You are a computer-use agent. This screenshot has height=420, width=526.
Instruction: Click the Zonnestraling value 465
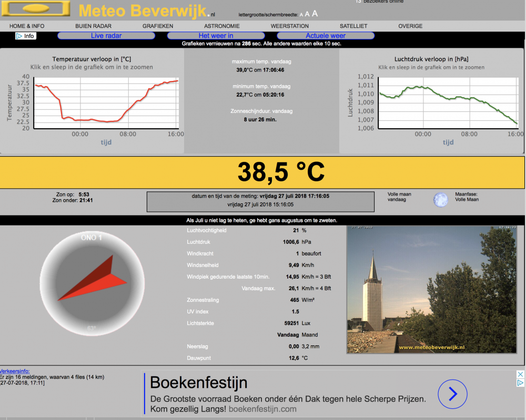point(295,300)
